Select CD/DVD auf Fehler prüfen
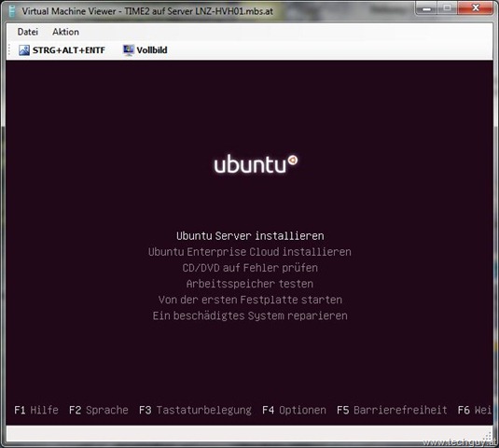Screen dimensions: 499x448 point(250,268)
